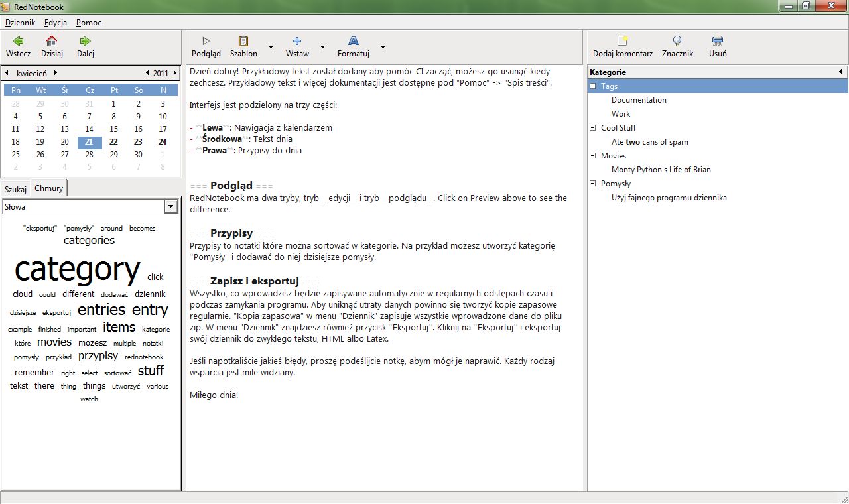Click przypisy in the word cloud
Image resolution: width=849 pixels, height=504 pixels.
(x=98, y=355)
